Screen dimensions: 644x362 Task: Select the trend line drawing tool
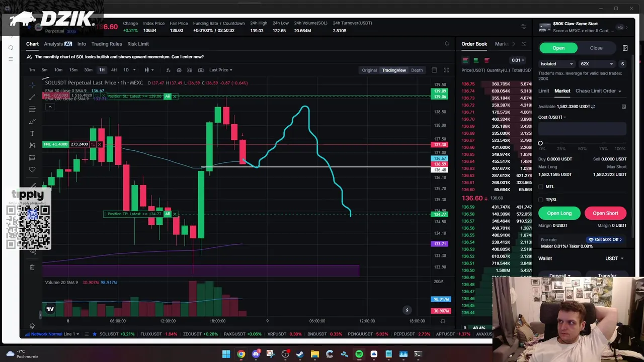pyautogui.click(x=32, y=97)
